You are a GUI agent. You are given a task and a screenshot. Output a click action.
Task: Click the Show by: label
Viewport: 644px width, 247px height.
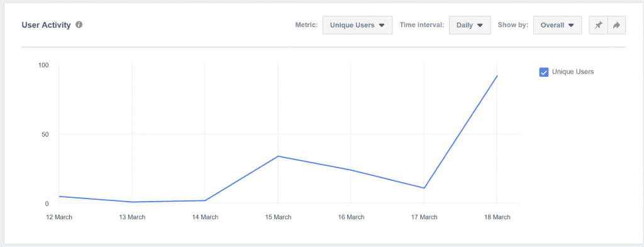click(513, 25)
